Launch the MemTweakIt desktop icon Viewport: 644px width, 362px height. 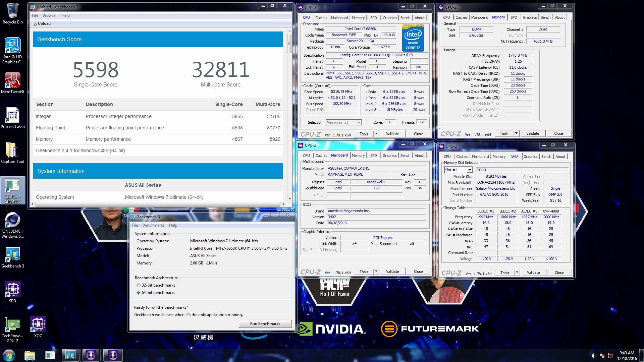pyautogui.click(x=12, y=83)
